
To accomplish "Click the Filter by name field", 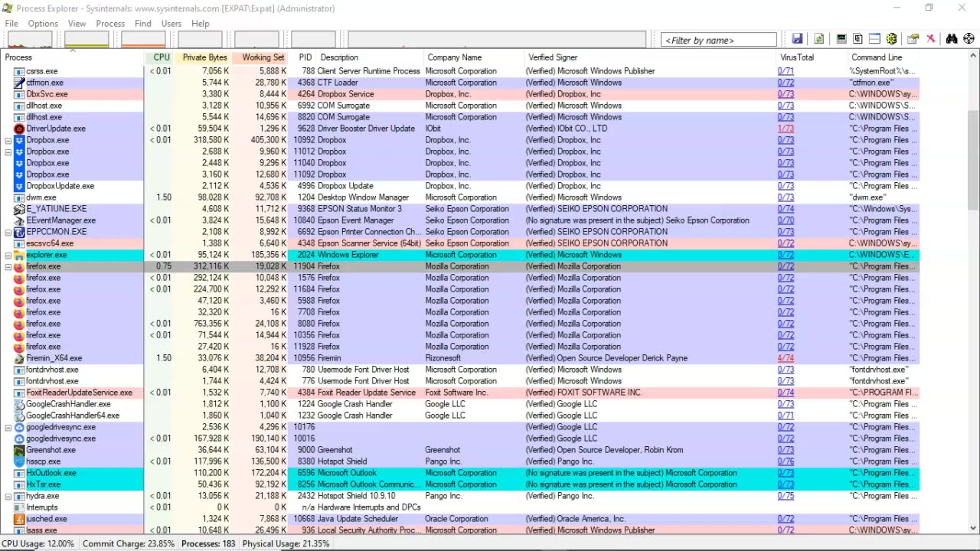I will 719,40.
